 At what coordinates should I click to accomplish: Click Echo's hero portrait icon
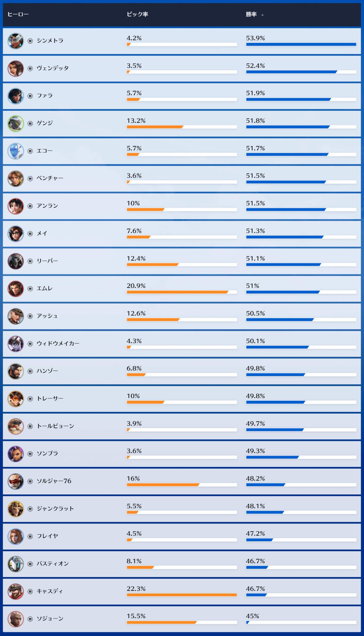15,151
